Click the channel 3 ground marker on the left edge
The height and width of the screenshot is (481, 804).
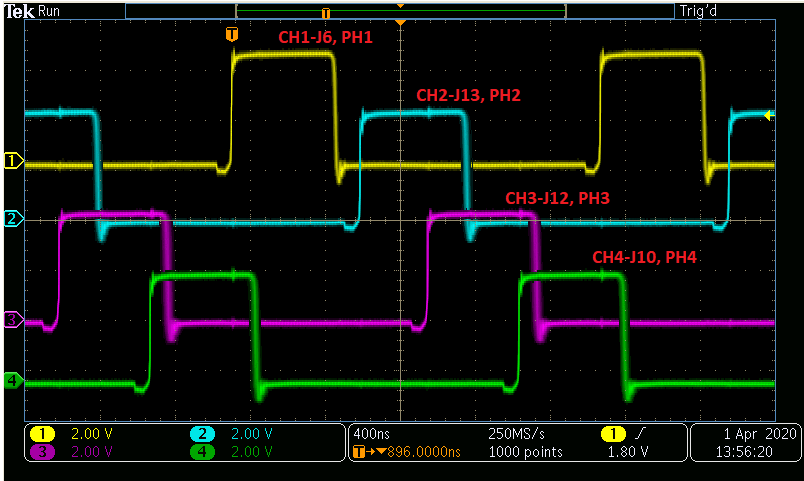pos(13,319)
